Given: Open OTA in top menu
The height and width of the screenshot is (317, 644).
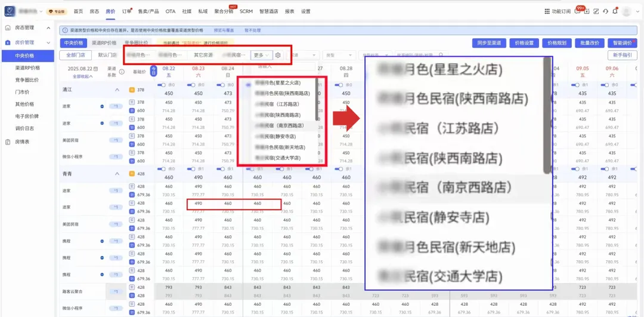Looking at the screenshot, I should point(171,11).
